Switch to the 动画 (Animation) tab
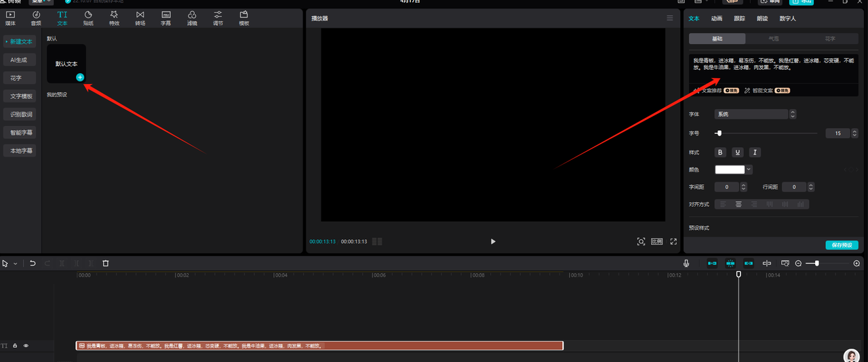The width and height of the screenshot is (868, 362). coord(717,18)
